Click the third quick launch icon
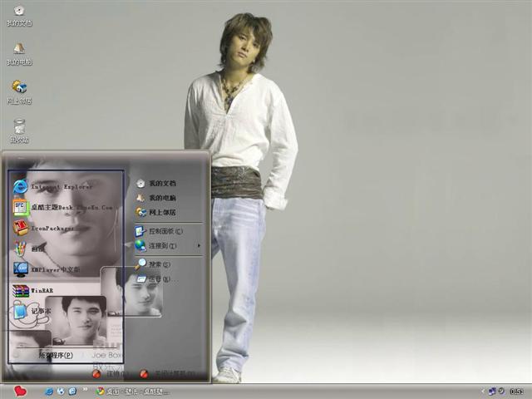 click(72, 392)
